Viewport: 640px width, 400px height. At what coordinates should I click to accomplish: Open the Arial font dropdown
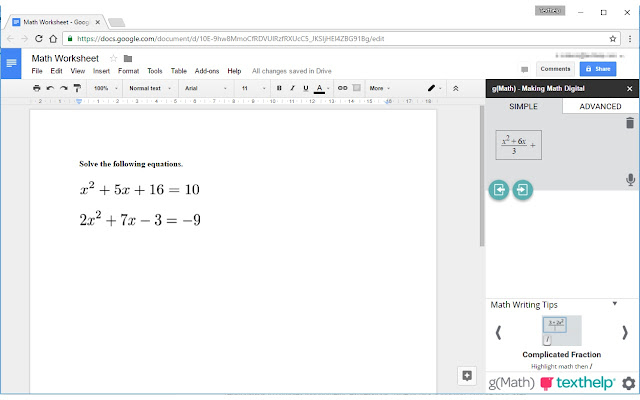[206, 88]
